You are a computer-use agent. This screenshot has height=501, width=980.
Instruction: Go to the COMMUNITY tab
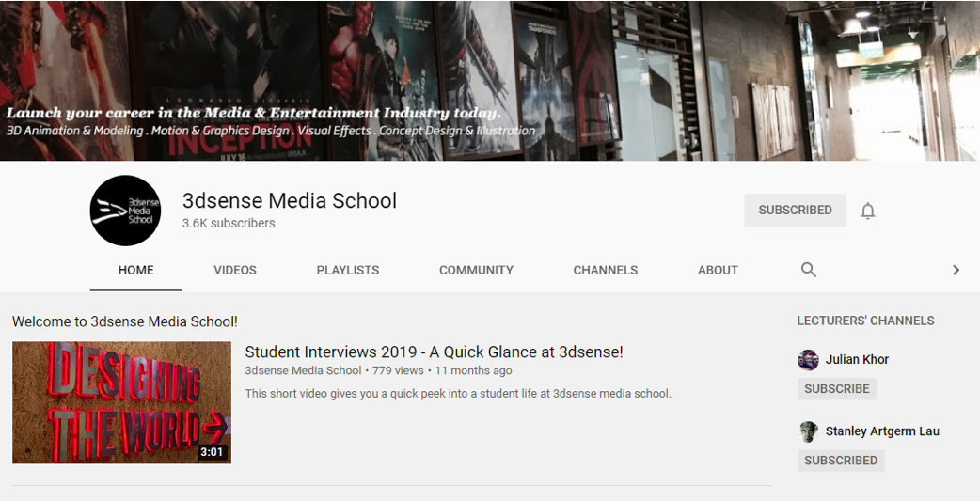point(476,270)
